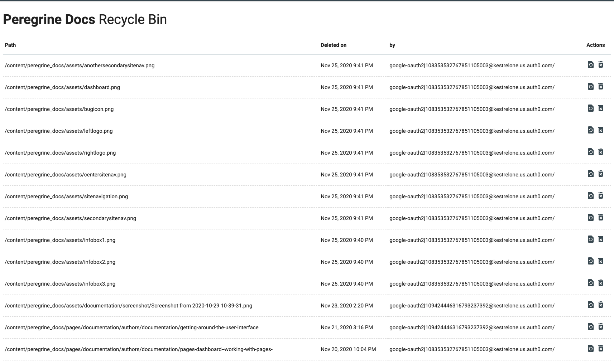Viewport: 614px width, 364px height.
Task: Restore the infobox3.png file
Action: point(591,283)
